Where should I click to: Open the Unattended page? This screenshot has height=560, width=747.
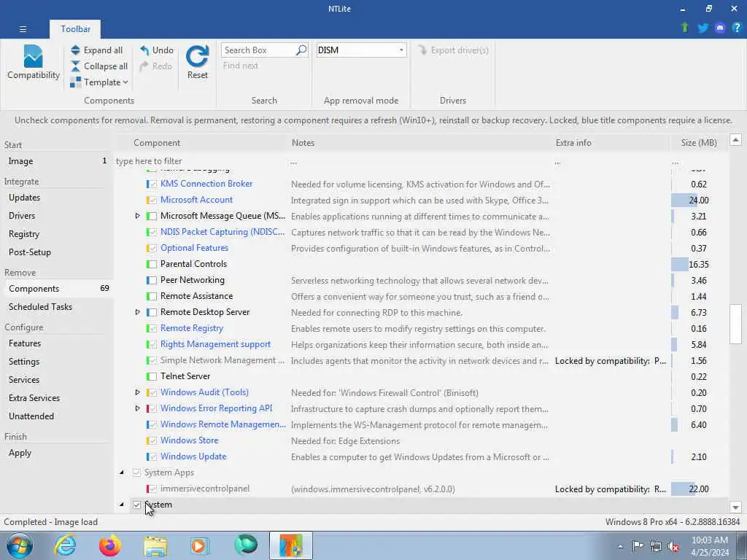(31, 416)
